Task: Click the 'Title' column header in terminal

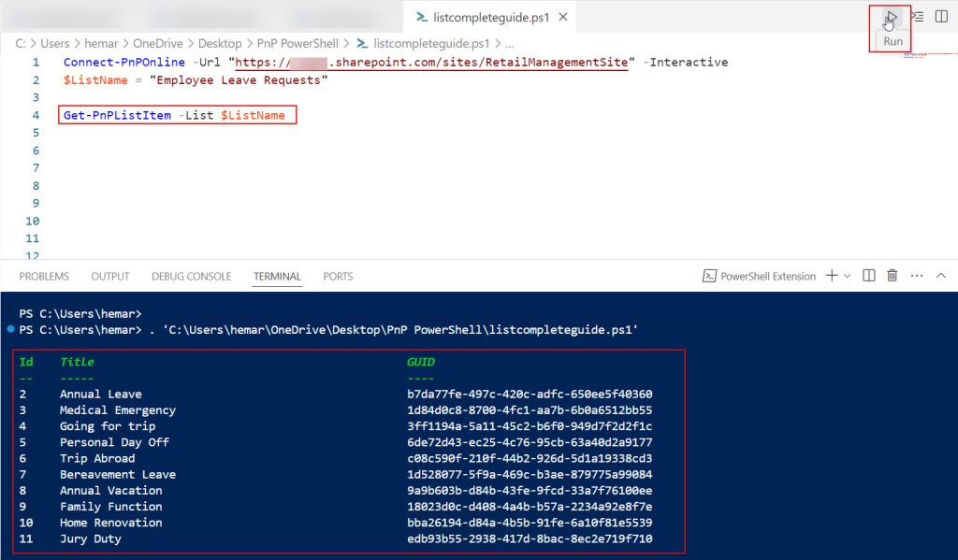Action: (77, 362)
